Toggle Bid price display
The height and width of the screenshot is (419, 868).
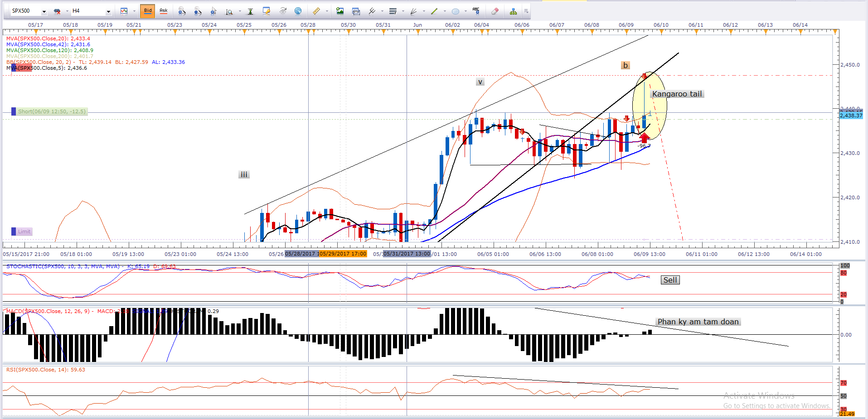148,11
